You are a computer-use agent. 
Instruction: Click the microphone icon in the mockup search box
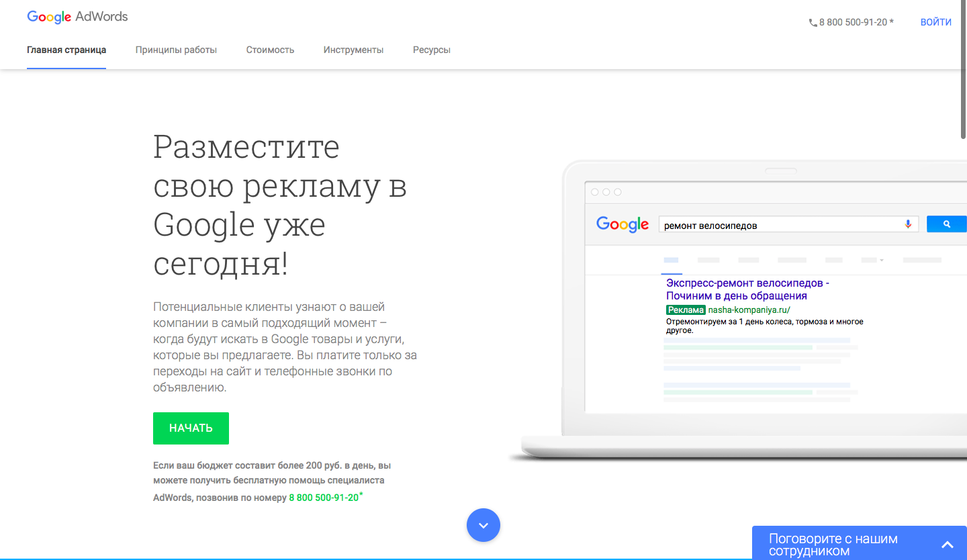(x=908, y=224)
